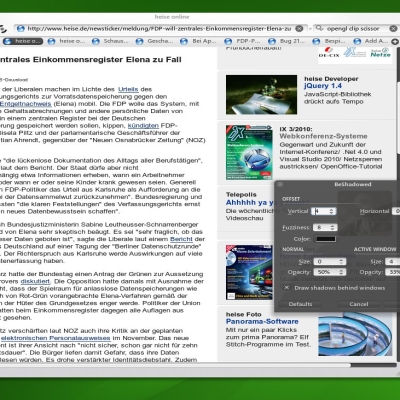400x400 pixels.
Task: Open the 'Bei Ap...' tab
Action: pos(199,41)
